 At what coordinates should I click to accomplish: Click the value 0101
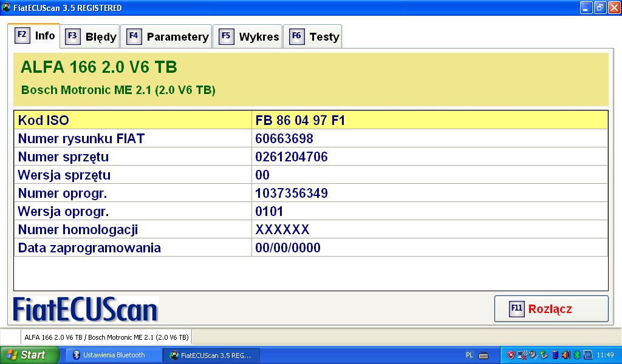269,212
